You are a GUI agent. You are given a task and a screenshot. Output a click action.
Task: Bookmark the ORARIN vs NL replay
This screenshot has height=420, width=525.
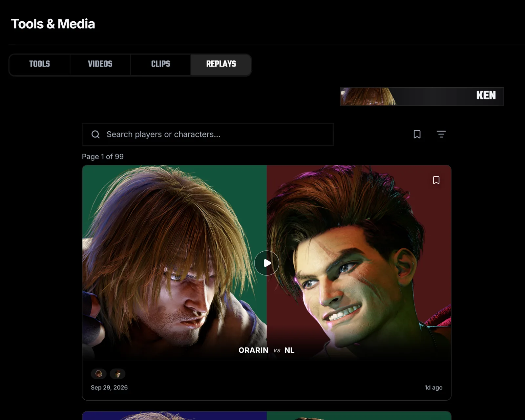(x=436, y=180)
